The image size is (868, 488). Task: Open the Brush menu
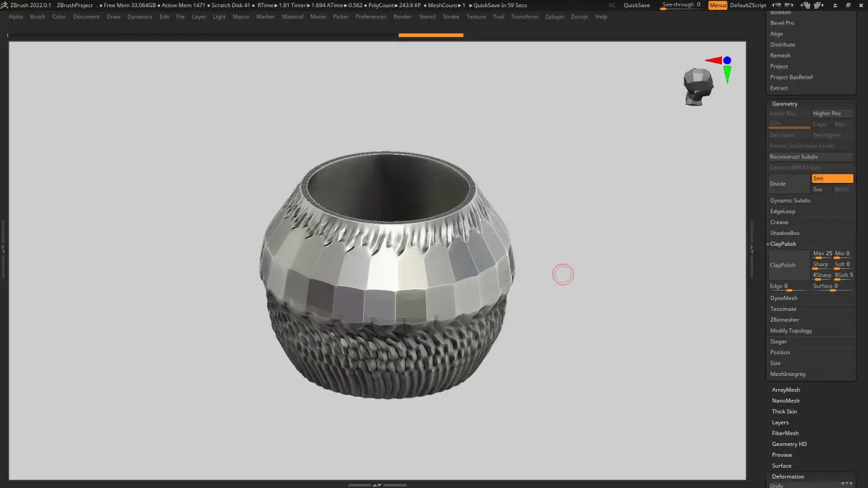38,17
